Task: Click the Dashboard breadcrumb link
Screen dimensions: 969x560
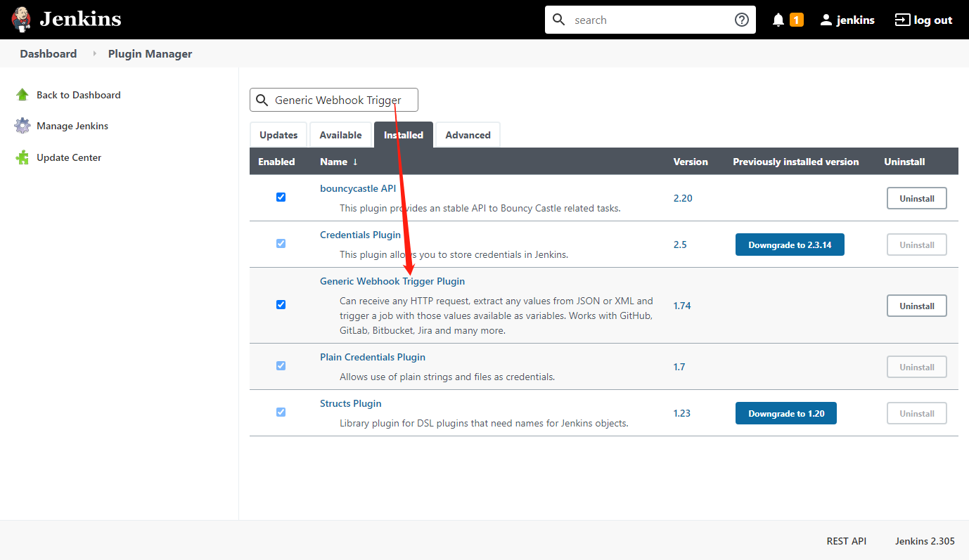Action: pyautogui.click(x=49, y=53)
